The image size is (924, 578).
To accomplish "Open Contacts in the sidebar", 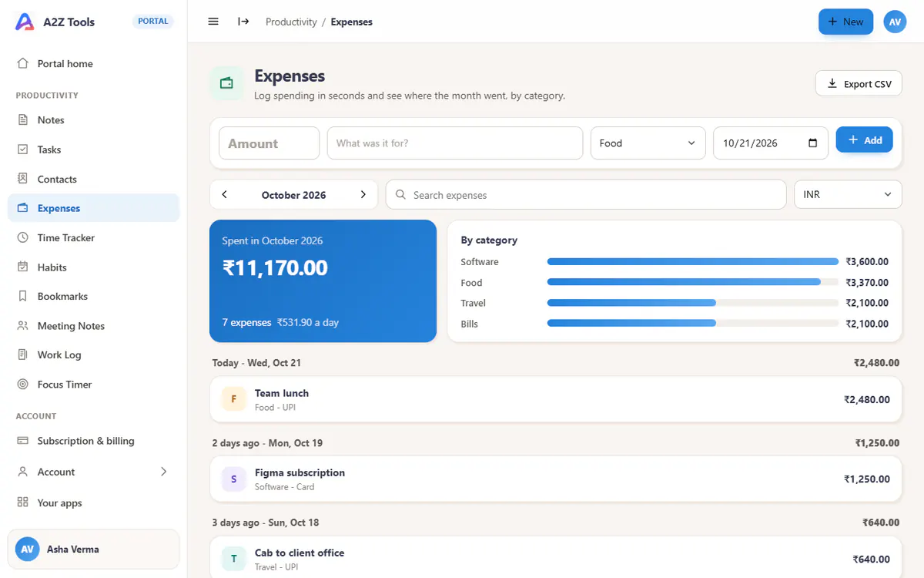I will tap(93, 179).
